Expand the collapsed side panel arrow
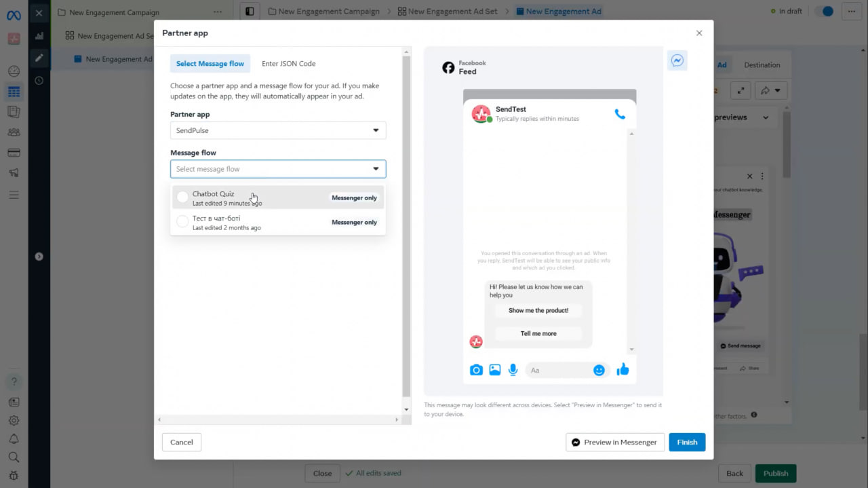 click(x=39, y=257)
